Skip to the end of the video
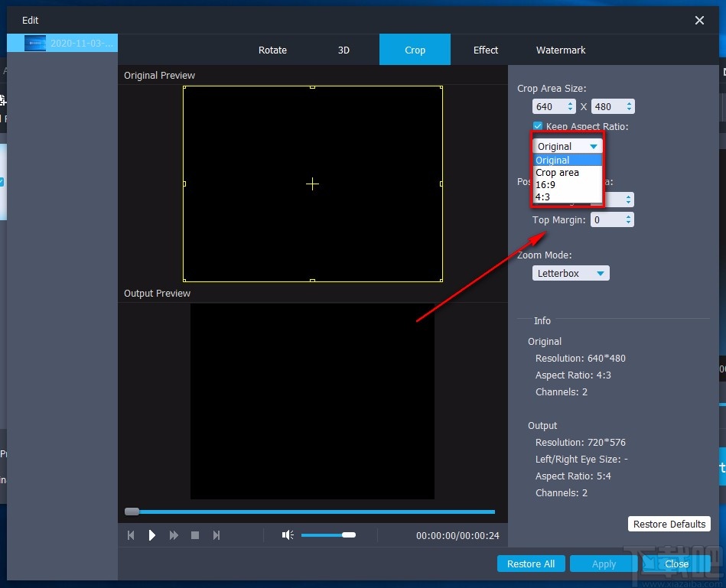726x588 pixels. coord(216,535)
